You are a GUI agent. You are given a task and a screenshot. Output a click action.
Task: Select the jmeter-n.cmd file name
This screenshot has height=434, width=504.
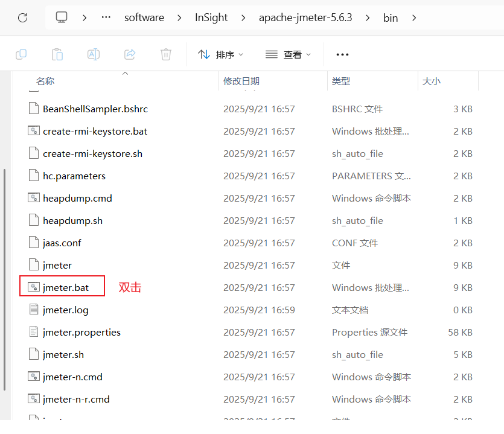72,377
